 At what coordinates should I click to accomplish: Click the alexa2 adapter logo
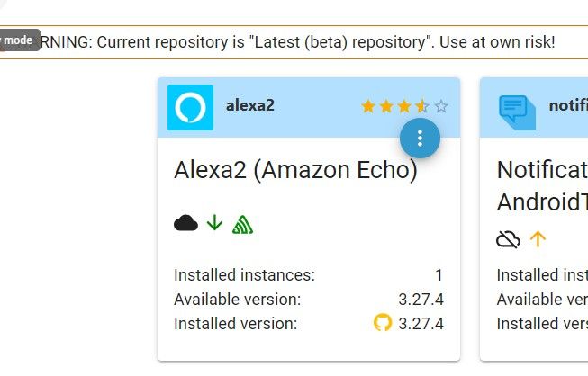(x=191, y=107)
